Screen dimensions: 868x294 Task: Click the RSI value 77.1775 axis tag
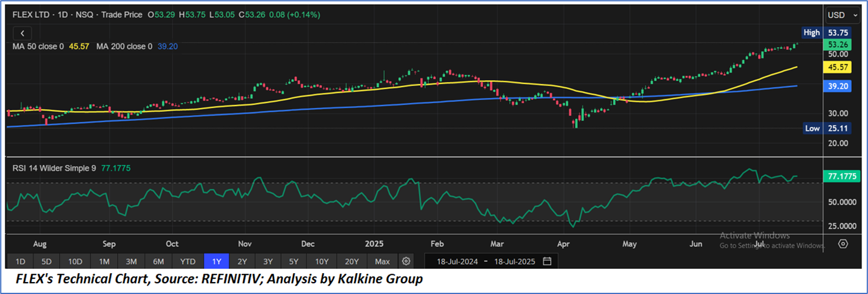point(841,177)
